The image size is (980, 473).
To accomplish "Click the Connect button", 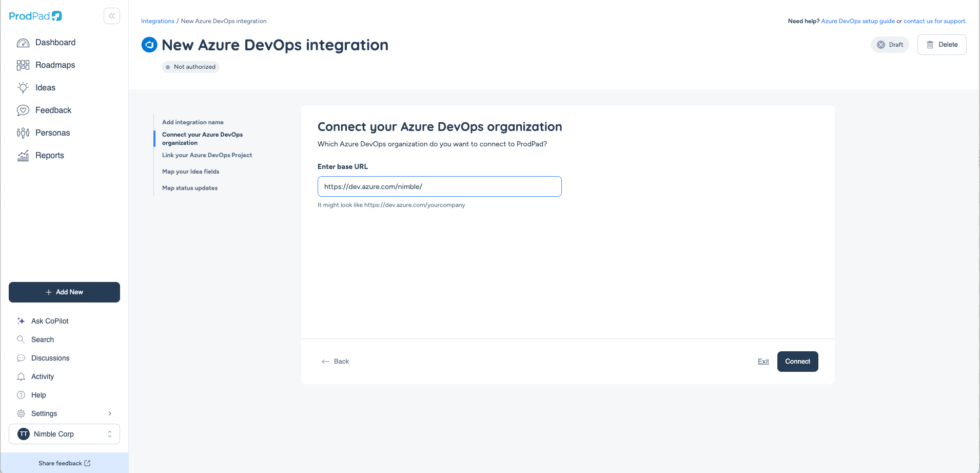I will pyautogui.click(x=798, y=362).
